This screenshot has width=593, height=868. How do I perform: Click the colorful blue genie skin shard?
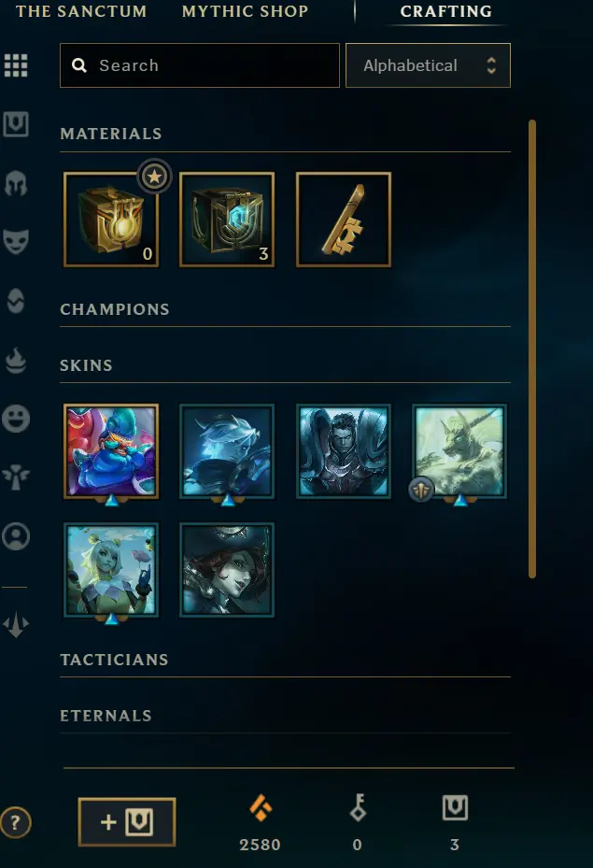click(111, 451)
